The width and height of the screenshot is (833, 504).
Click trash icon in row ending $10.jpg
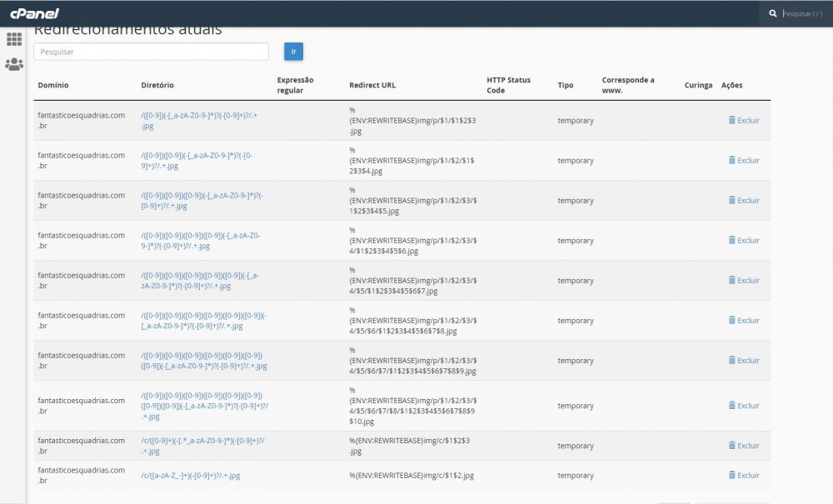[732, 405]
